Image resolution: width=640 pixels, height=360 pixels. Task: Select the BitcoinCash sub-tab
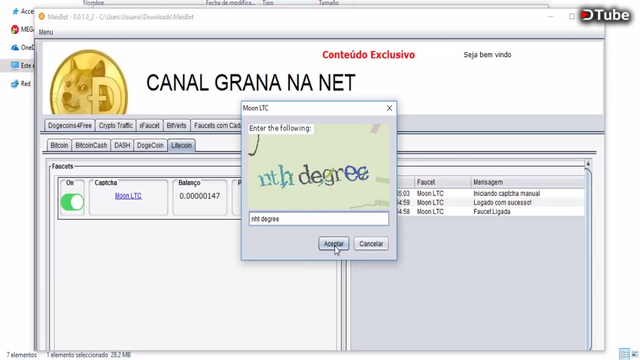[91, 145]
